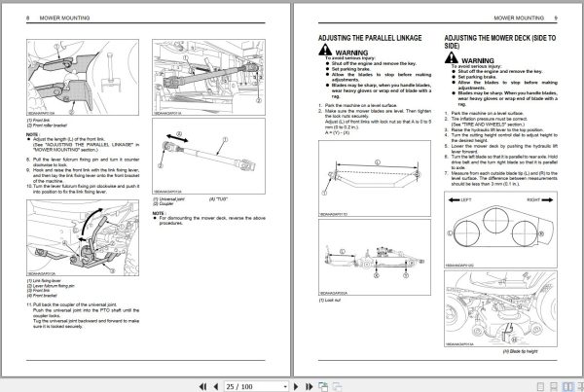Open the page number dropdown arrow

[x=285, y=386]
